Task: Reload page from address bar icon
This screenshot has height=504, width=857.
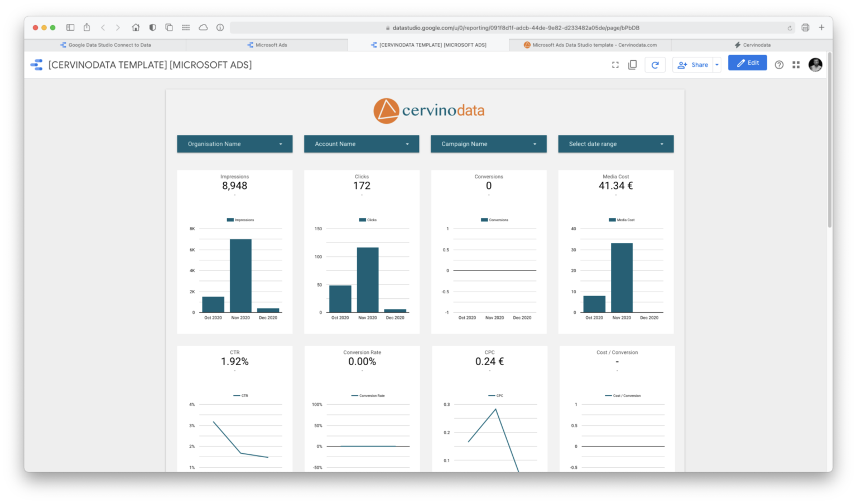Action: (789, 28)
